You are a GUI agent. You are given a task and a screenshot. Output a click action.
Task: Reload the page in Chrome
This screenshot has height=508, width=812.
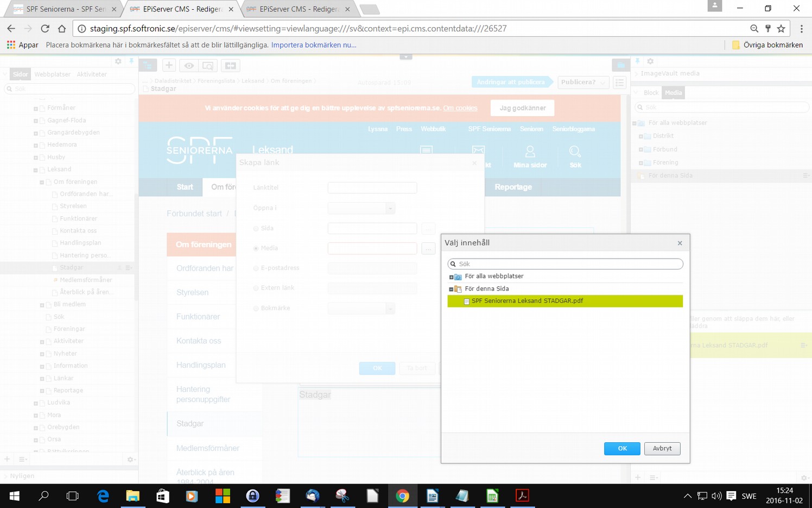[45, 29]
